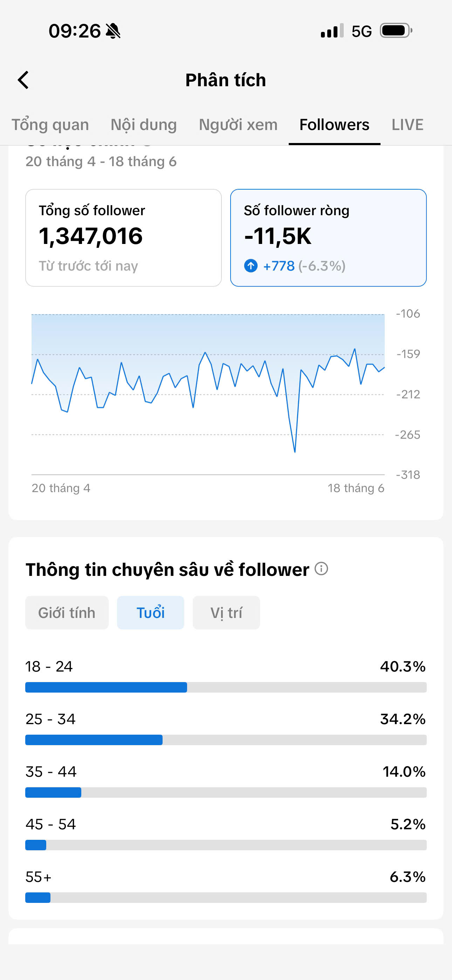Switch to the Tổng quan tab

pyautogui.click(x=50, y=125)
